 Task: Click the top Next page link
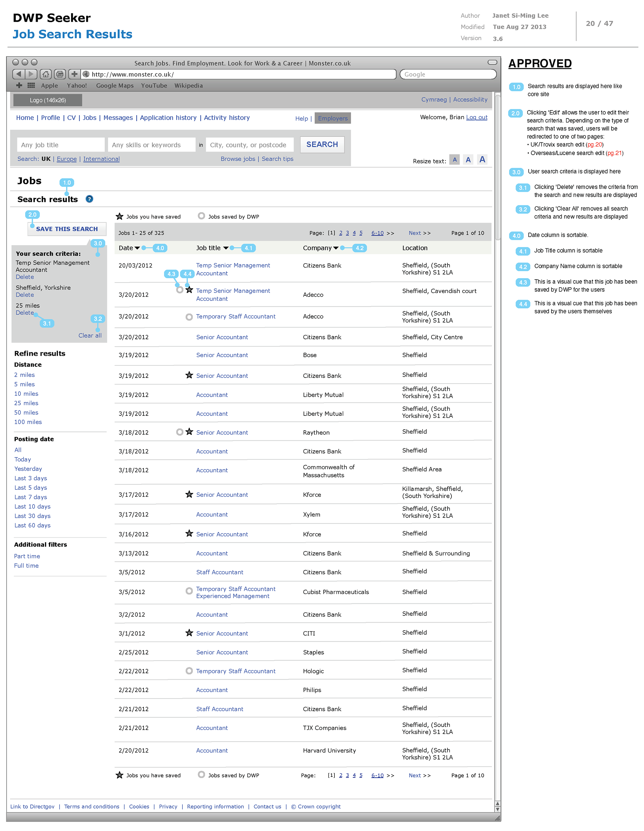(415, 233)
